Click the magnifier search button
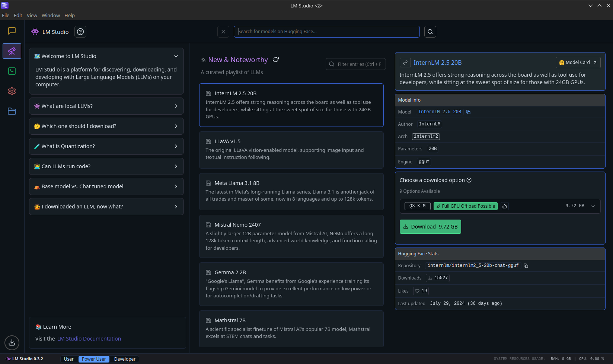This screenshot has width=613, height=364. [x=430, y=32]
